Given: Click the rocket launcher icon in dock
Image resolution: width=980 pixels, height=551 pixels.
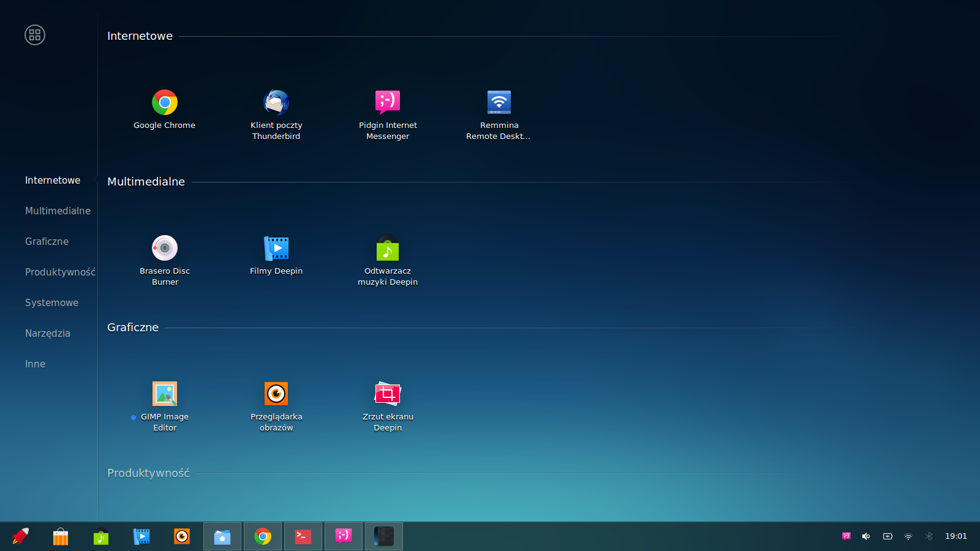Looking at the screenshot, I should (20, 536).
